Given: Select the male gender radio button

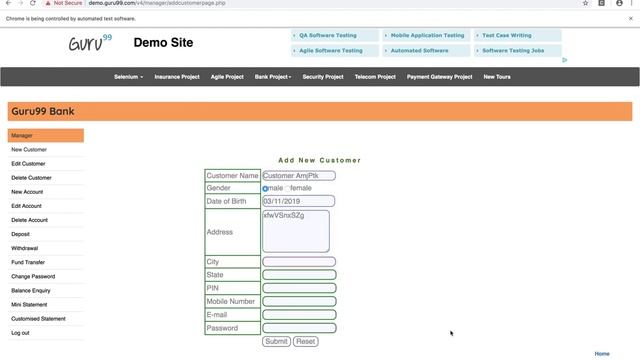Looking at the screenshot, I should [265, 189].
